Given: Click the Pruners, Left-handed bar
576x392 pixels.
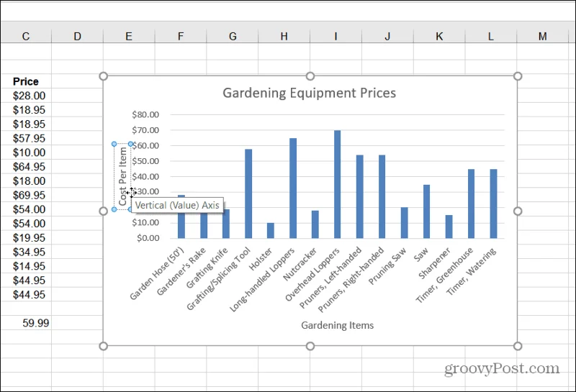Looking at the screenshot, I should (359, 196).
